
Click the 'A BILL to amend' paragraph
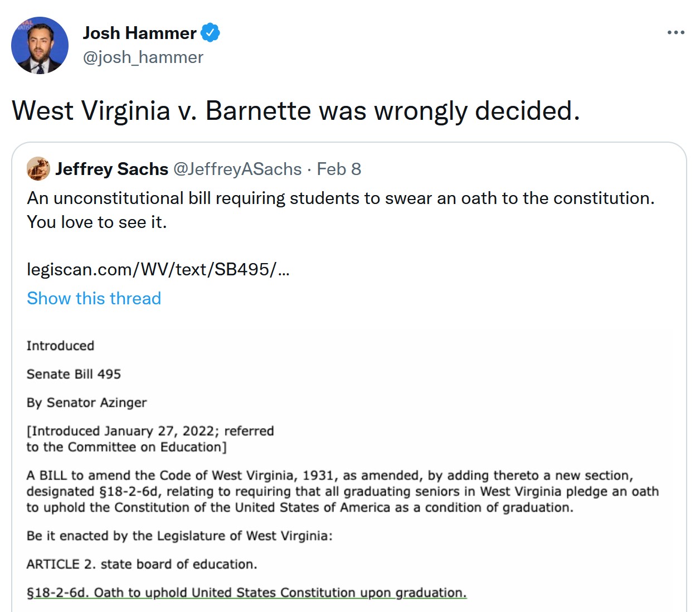[x=343, y=492]
